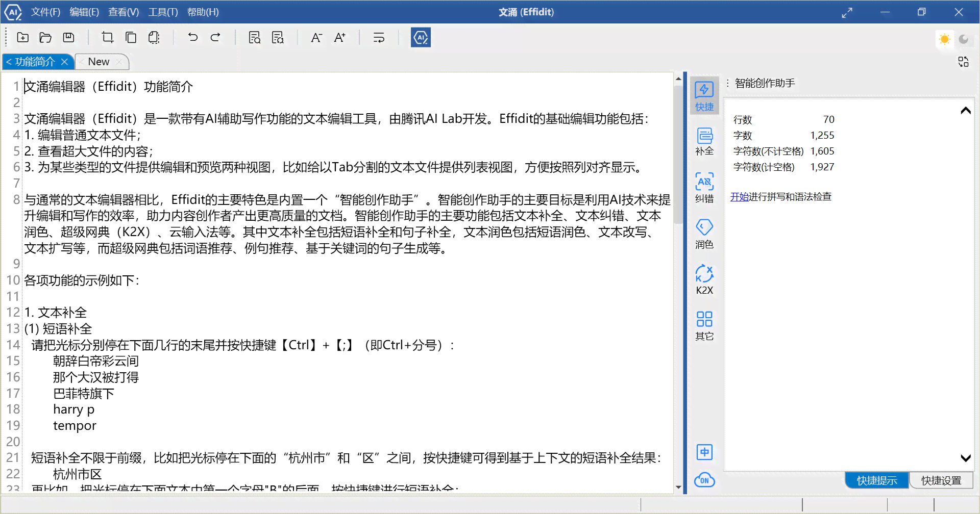The width and height of the screenshot is (980, 514).
Task: Save the document with the save icon
Action: 68,37
